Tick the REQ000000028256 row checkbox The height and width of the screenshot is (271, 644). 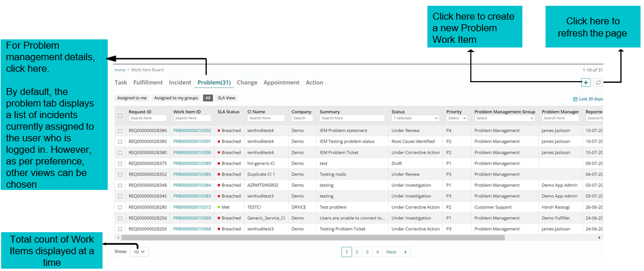pyautogui.click(x=120, y=218)
